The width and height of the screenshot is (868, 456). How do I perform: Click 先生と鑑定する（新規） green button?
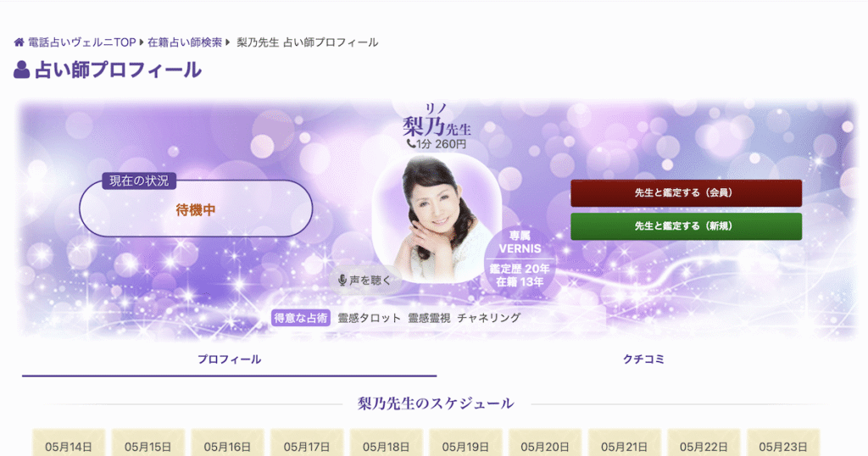click(686, 226)
